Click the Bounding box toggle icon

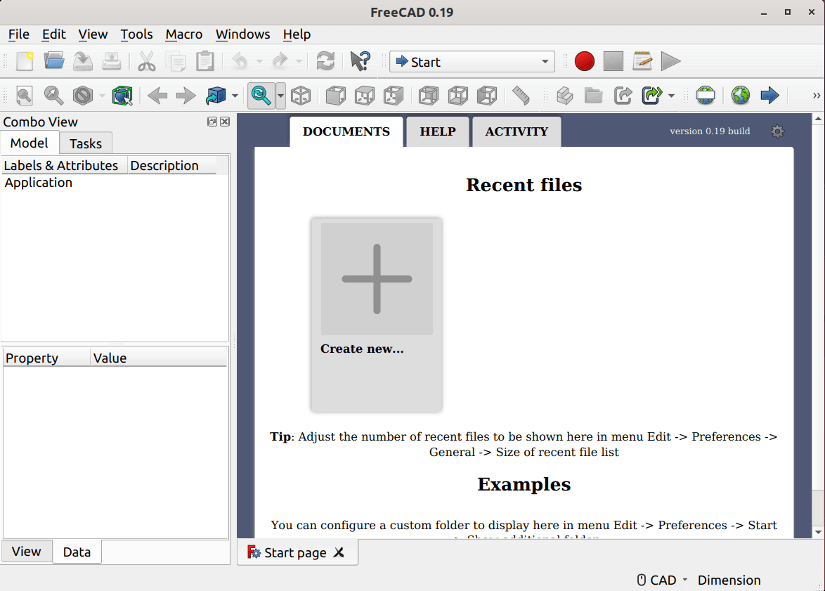tap(122, 96)
